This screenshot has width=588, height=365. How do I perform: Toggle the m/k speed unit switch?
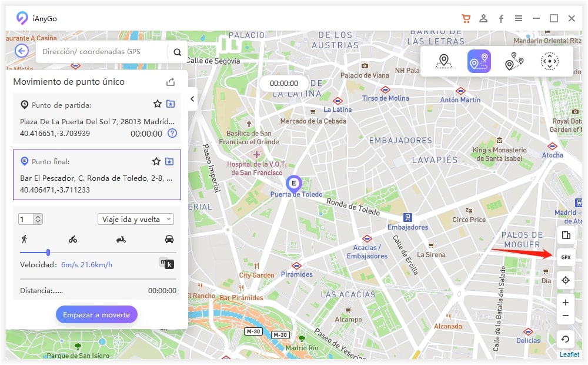(x=167, y=264)
